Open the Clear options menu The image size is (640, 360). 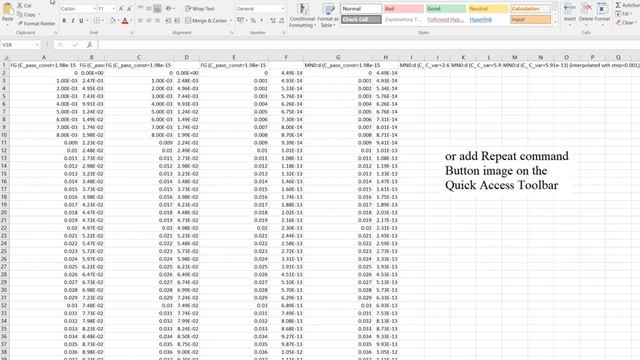point(626,23)
